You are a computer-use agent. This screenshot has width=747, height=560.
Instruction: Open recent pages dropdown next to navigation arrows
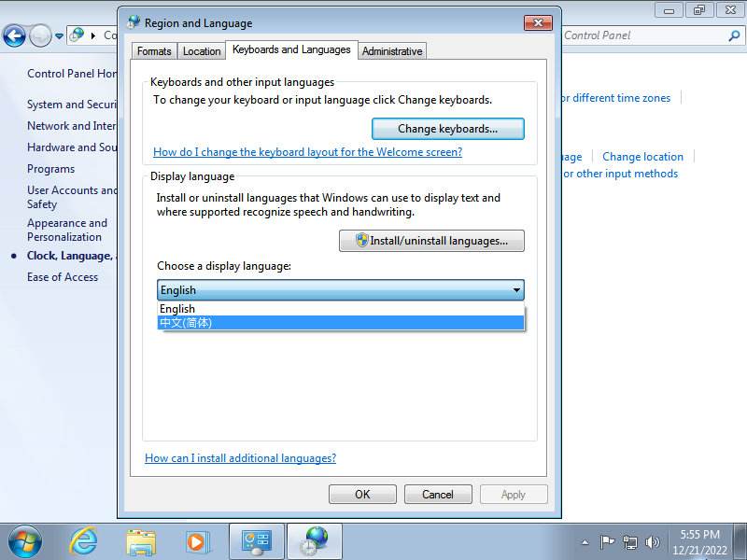pyautogui.click(x=59, y=35)
